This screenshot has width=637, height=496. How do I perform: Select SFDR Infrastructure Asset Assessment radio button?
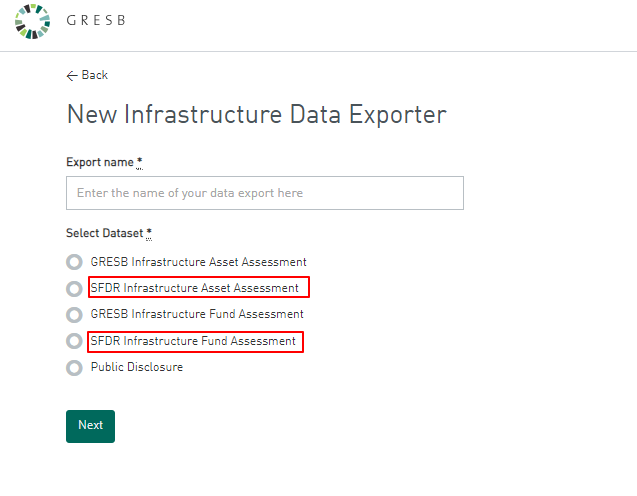(74, 288)
